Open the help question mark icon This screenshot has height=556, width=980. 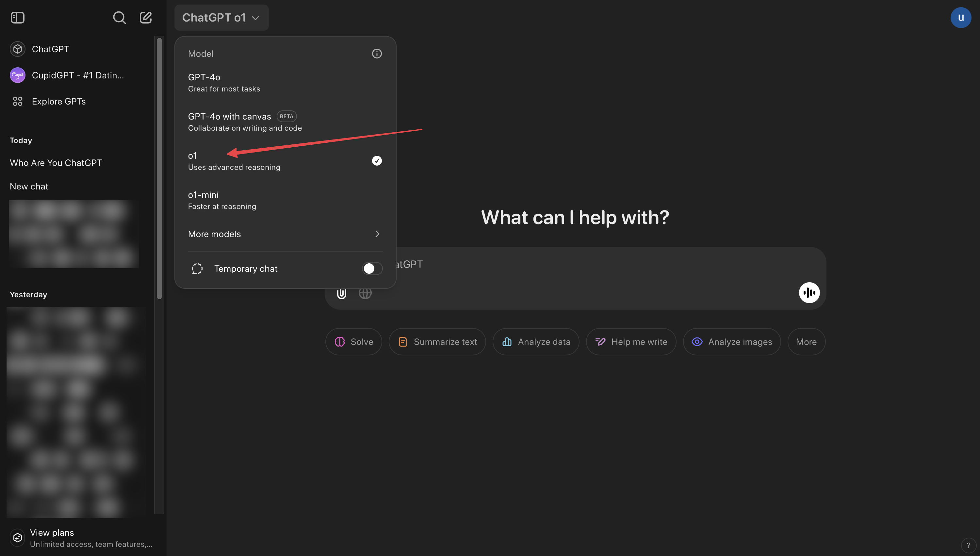(968, 545)
